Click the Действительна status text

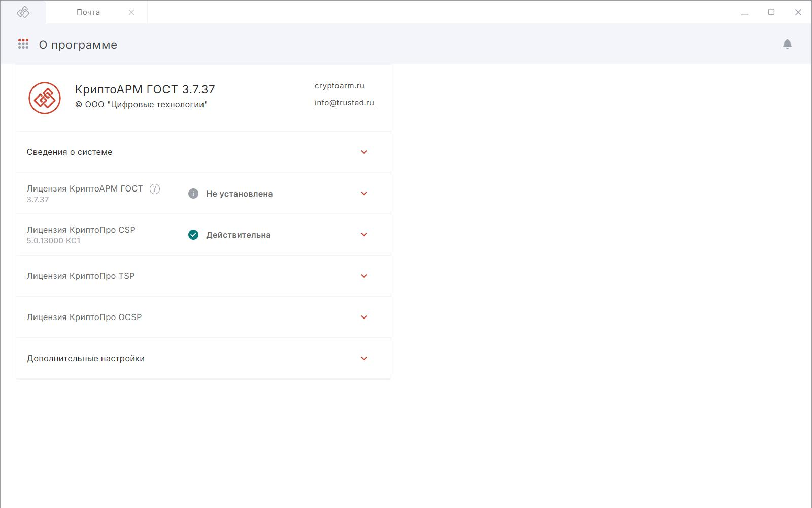(x=238, y=235)
